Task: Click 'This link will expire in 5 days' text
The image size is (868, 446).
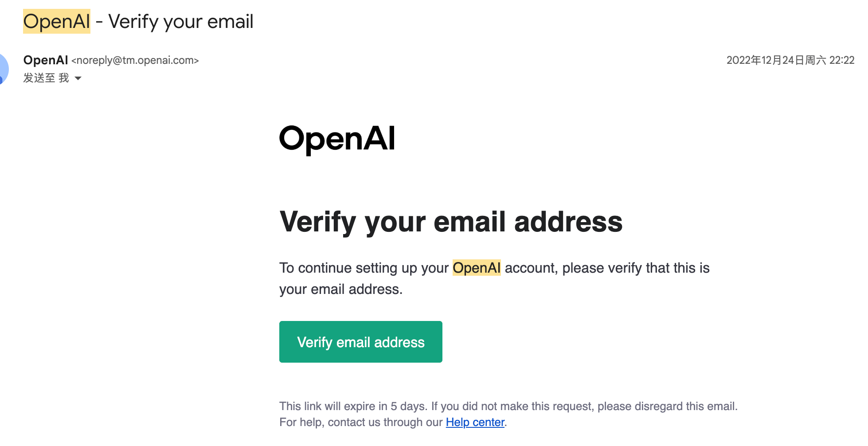Action: click(x=353, y=406)
